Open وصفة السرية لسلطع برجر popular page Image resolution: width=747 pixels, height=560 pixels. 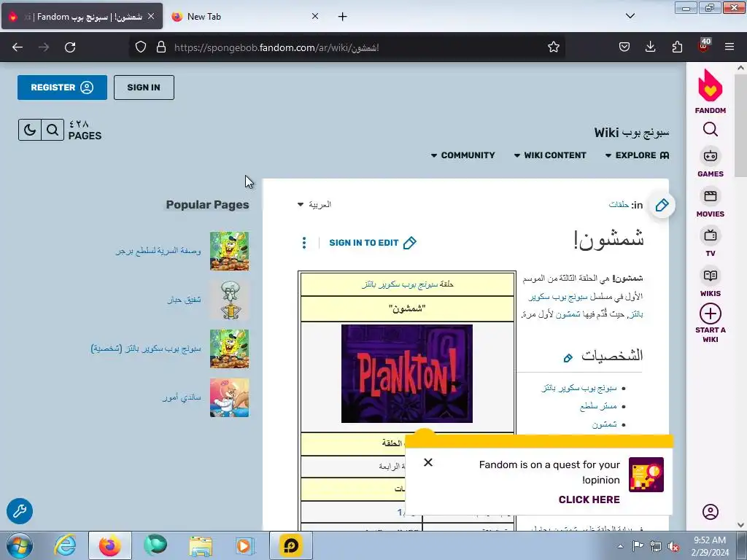[x=158, y=251]
